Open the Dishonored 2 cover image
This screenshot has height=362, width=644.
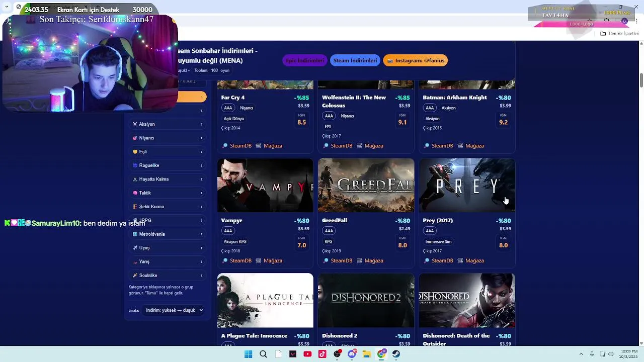[366, 300]
